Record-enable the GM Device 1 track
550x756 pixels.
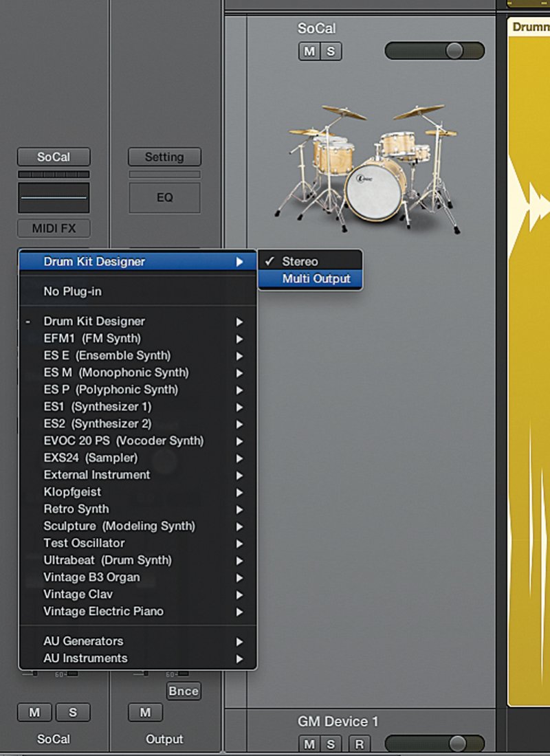[x=360, y=744]
